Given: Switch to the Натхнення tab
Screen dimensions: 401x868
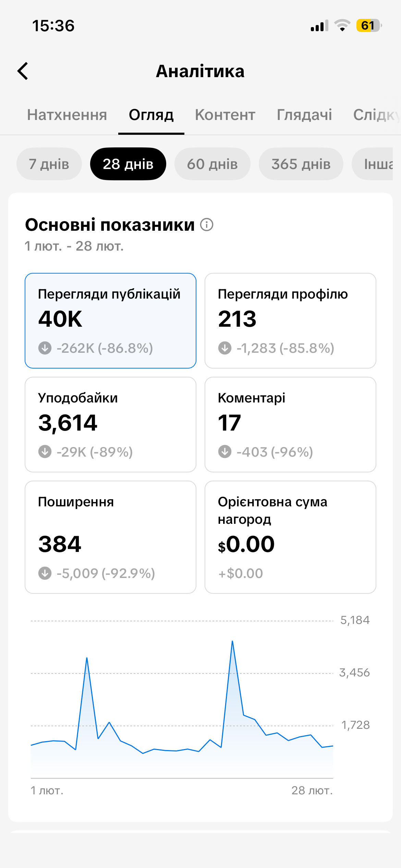Looking at the screenshot, I should [67, 115].
